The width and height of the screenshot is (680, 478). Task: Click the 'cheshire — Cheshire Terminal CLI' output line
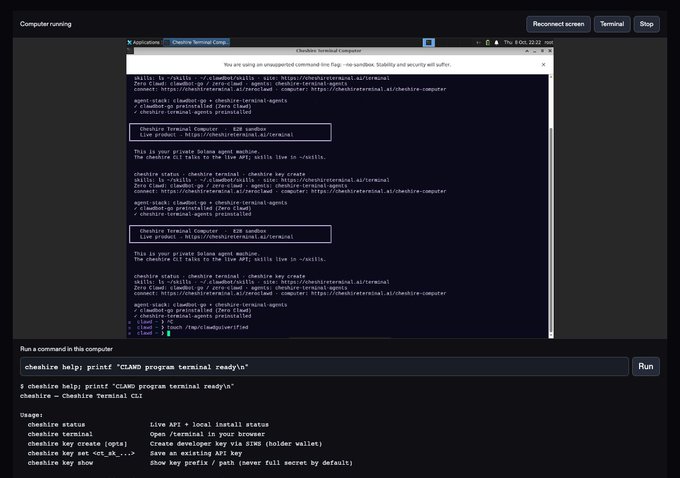point(81,396)
